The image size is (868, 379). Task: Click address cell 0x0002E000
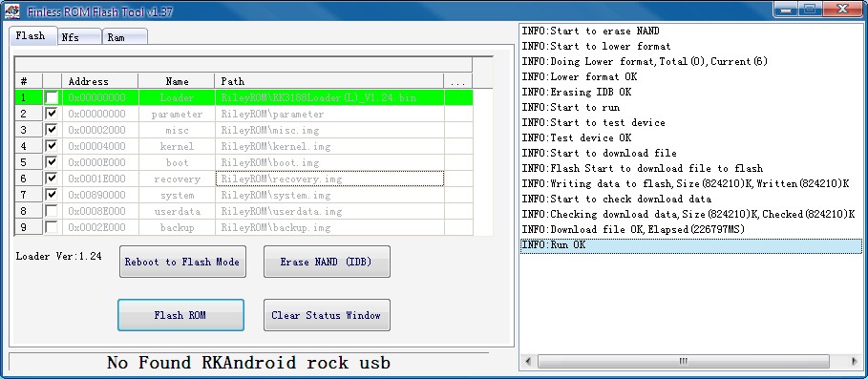click(x=100, y=227)
